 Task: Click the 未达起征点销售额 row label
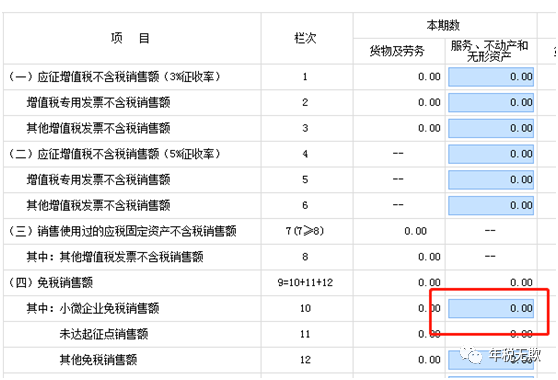tap(104, 334)
